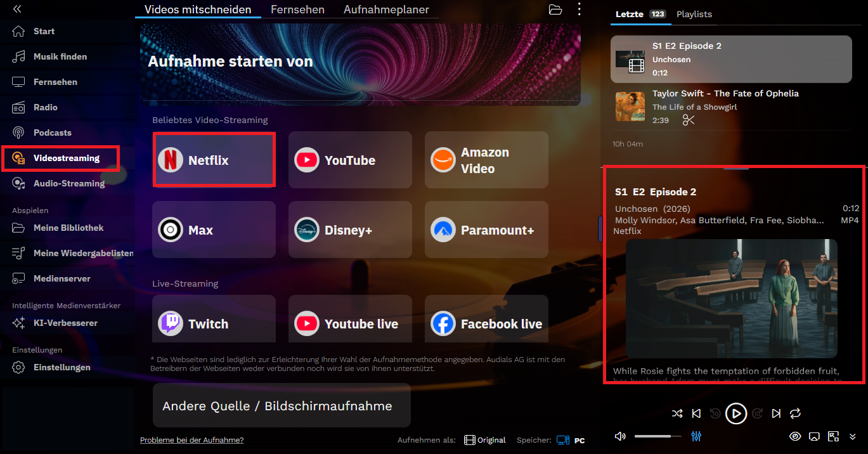Click the cast to device icon
The image size is (868, 454).
click(815, 436)
